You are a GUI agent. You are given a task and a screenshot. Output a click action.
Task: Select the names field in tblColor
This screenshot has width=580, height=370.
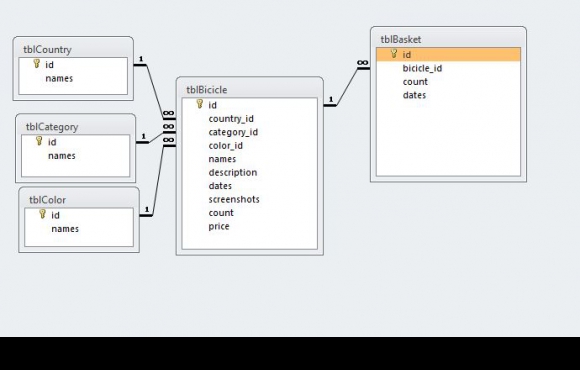point(79,229)
